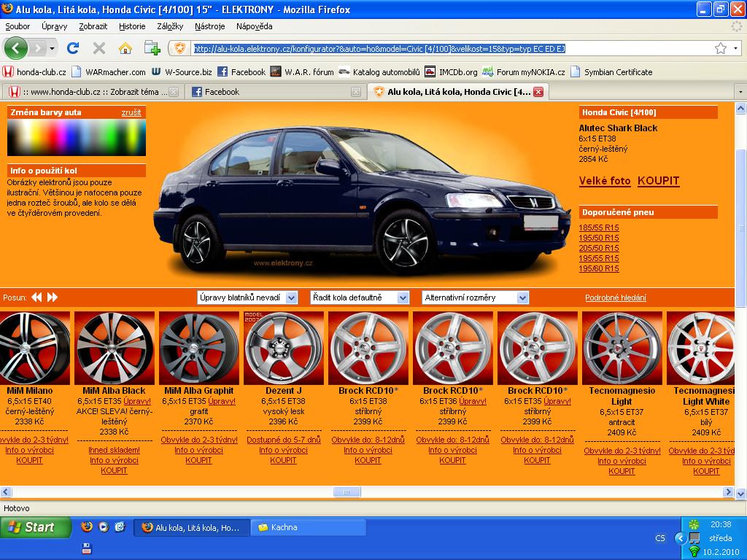Click the 185/55 R15 recommended tire link

coord(598,227)
